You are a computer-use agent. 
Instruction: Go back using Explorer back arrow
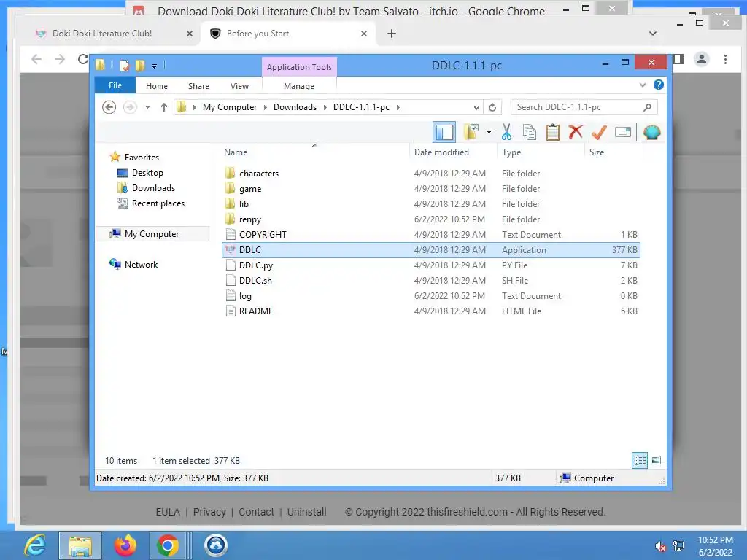[109, 107]
